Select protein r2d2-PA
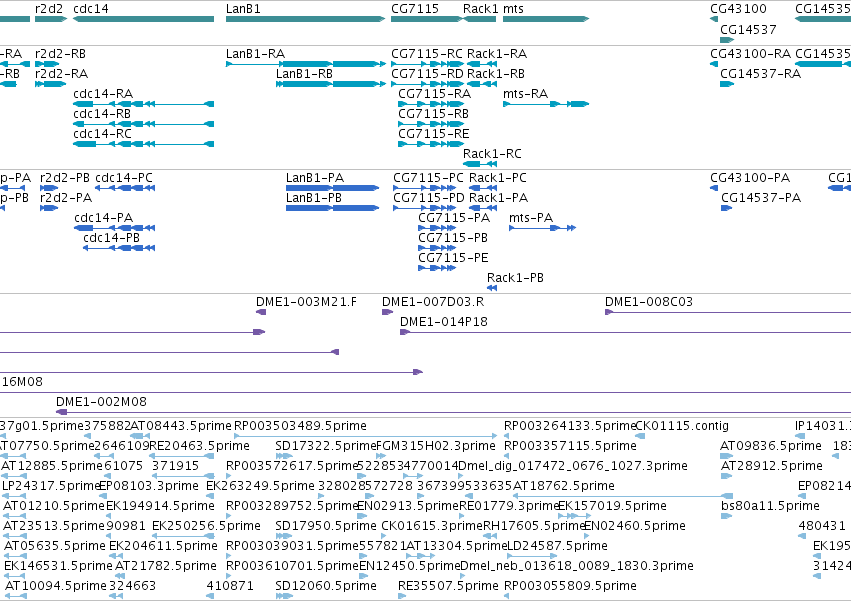Image resolution: width=851 pixels, height=601 pixels. pos(49,208)
